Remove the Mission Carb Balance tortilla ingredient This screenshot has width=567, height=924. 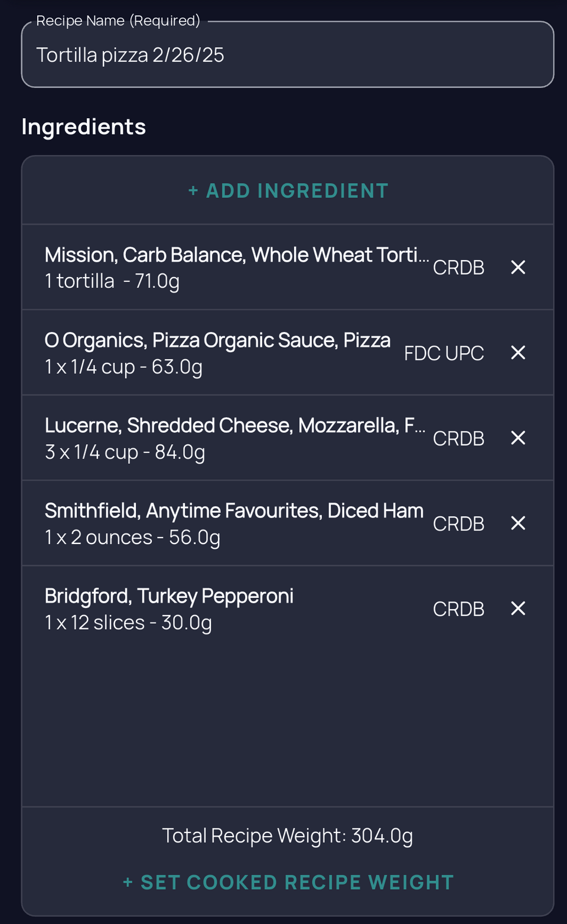click(x=518, y=268)
